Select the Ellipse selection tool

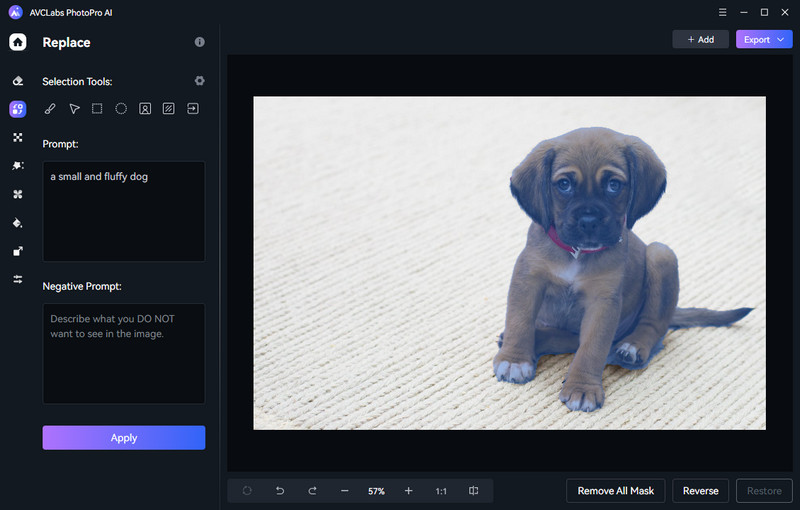pos(121,108)
